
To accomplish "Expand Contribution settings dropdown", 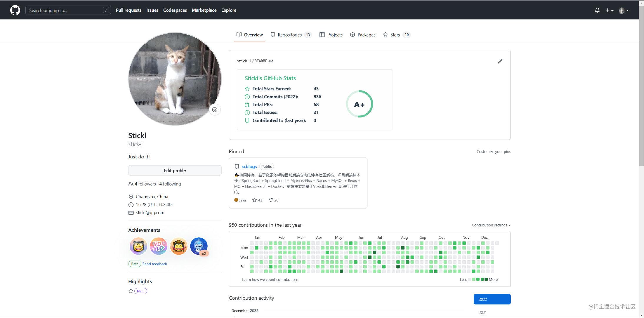I will 491,225.
